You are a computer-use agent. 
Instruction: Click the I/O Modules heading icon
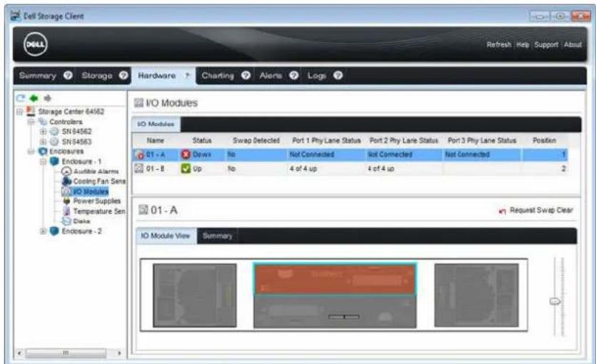click(138, 103)
